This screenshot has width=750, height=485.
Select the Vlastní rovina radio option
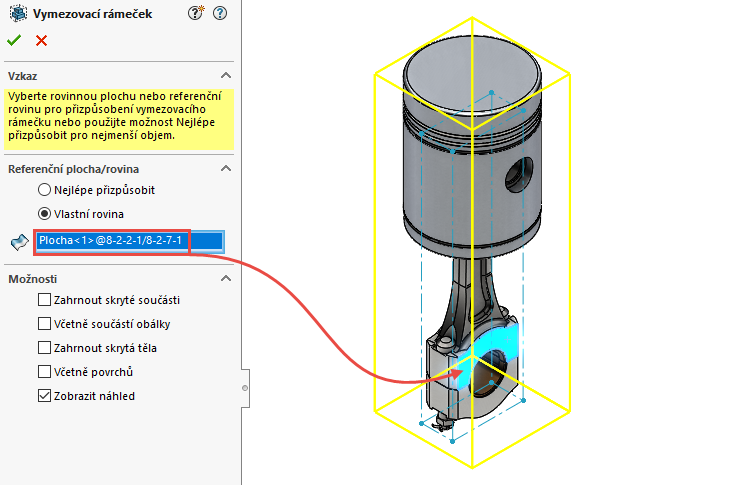point(44,214)
